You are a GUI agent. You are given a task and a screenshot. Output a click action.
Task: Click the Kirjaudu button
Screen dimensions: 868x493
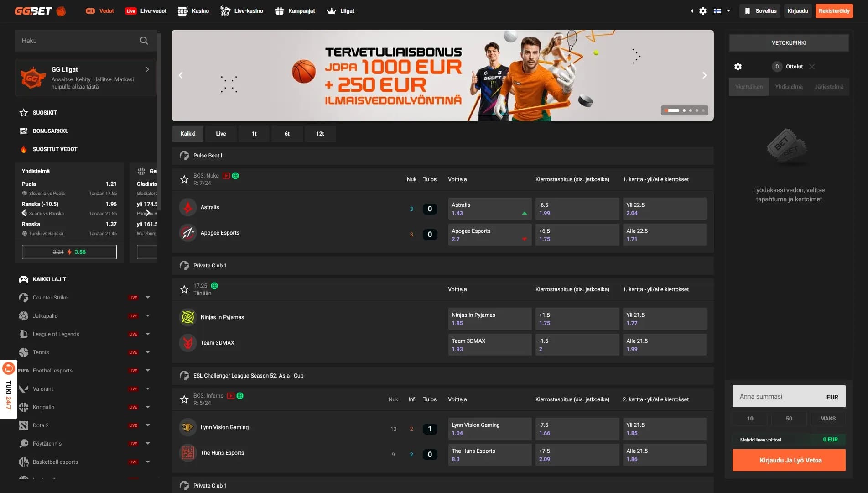click(798, 11)
